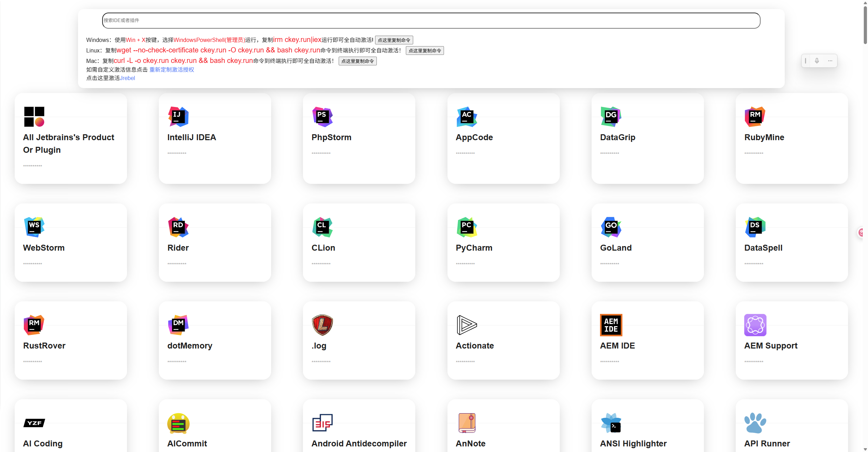Click the RubyMine RM icon
The image size is (868, 452).
click(755, 117)
